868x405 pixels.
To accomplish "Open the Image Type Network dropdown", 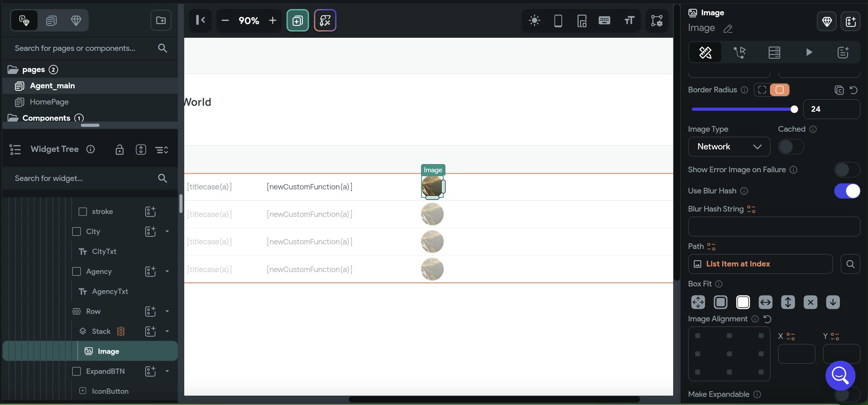I will pos(729,147).
